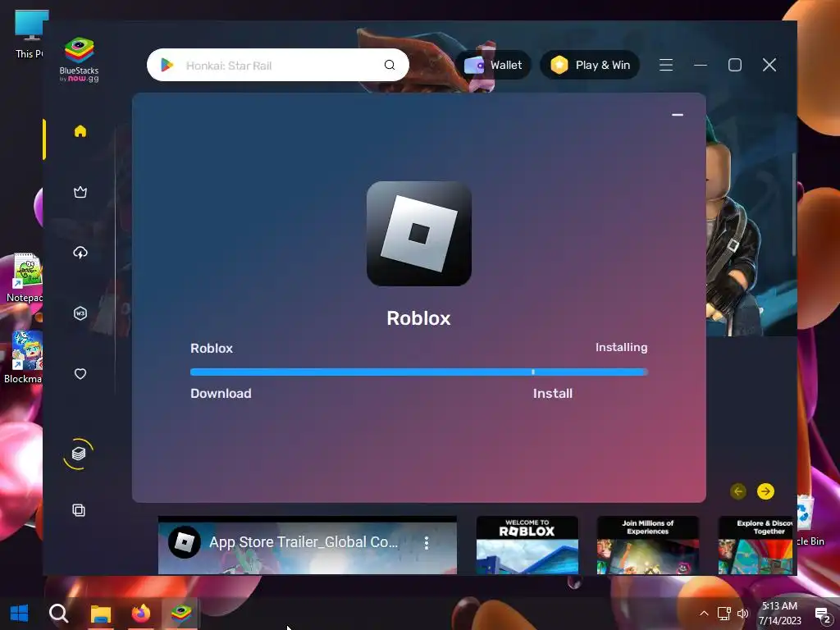Maximize the BlueStacks window
The width and height of the screenshot is (840, 630).
[x=735, y=65]
